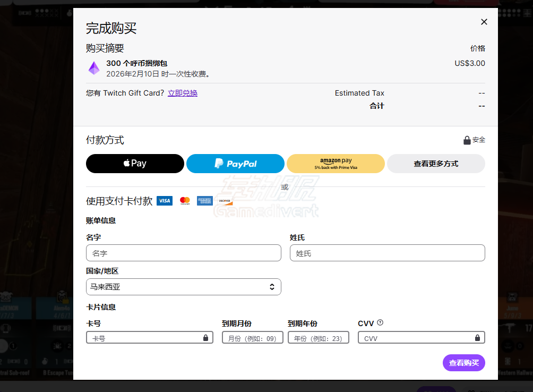Screen dimensions: 533x392
Task: Click the Visa card brand icon
Action: 164,201
